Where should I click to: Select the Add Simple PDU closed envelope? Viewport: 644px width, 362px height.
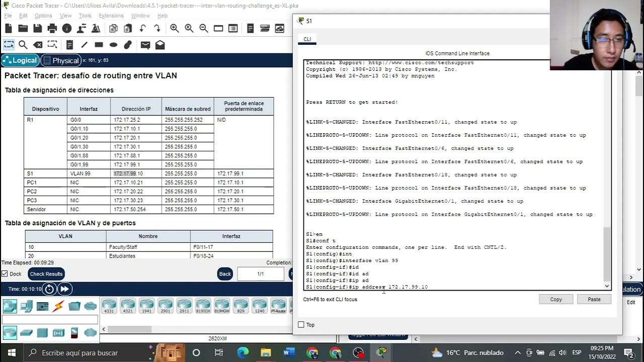(x=145, y=45)
